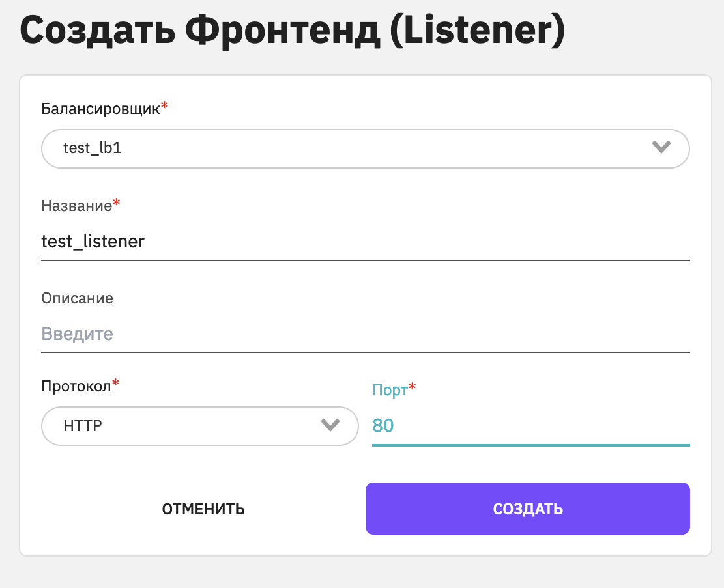The width and height of the screenshot is (724, 588).
Task: Click the ОТМЕНИТЬ button
Action: point(203,509)
